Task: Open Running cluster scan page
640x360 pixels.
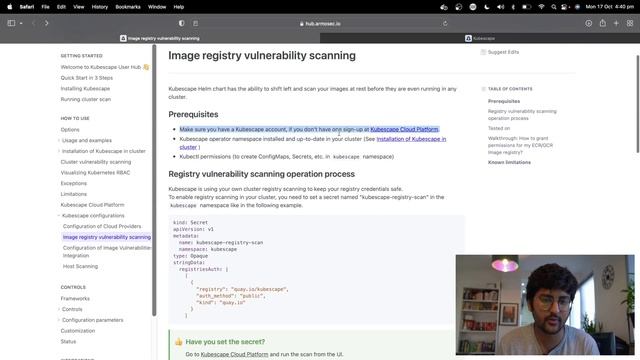Action: 86,99
